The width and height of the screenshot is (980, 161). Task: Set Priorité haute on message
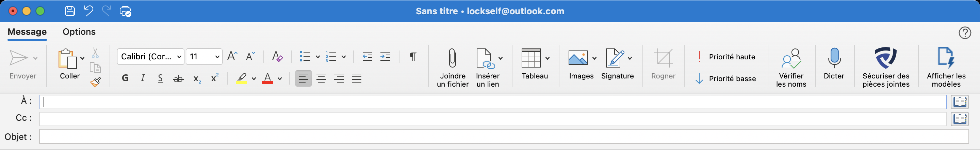pyautogui.click(x=725, y=57)
